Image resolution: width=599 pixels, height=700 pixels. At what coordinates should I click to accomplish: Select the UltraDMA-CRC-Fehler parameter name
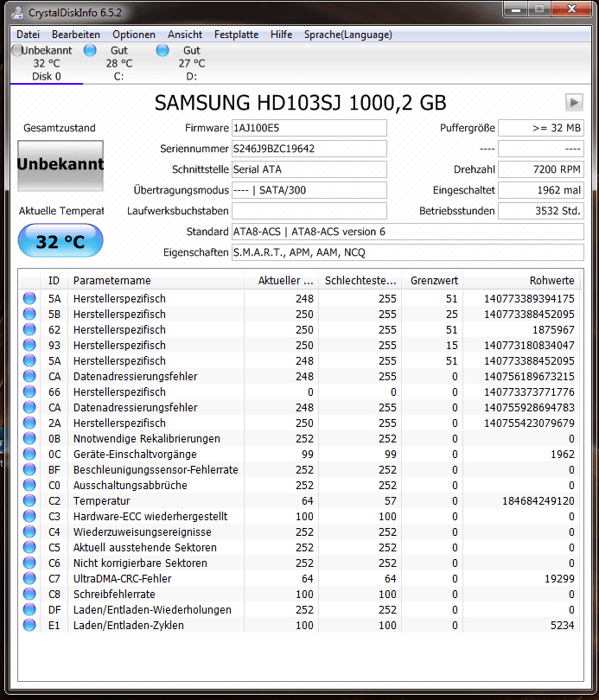[122, 578]
